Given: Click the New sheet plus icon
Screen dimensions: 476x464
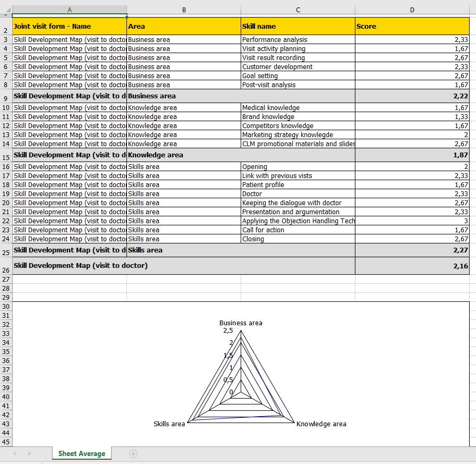Looking at the screenshot, I should [x=133, y=453].
